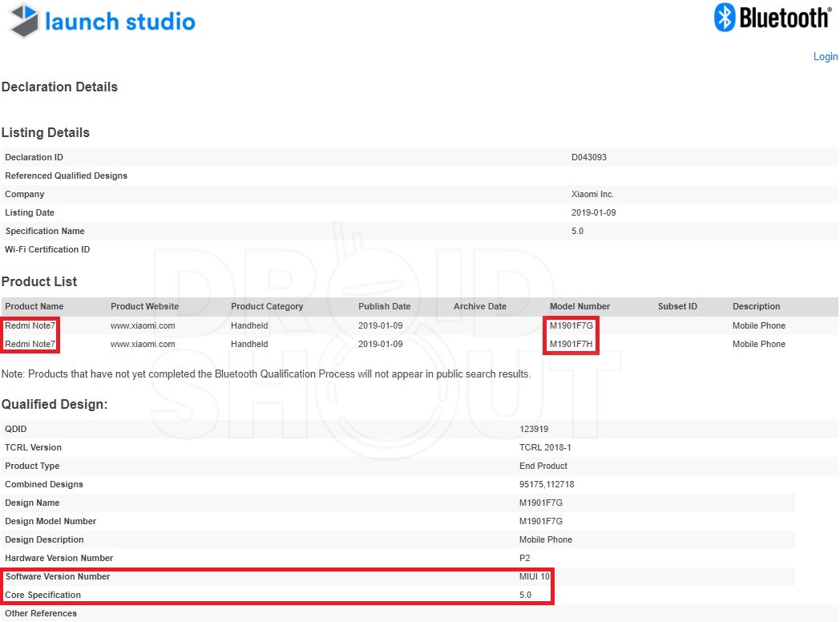Click the Archive Date column header
Screen dimensions: 840x622
click(x=479, y=306)
